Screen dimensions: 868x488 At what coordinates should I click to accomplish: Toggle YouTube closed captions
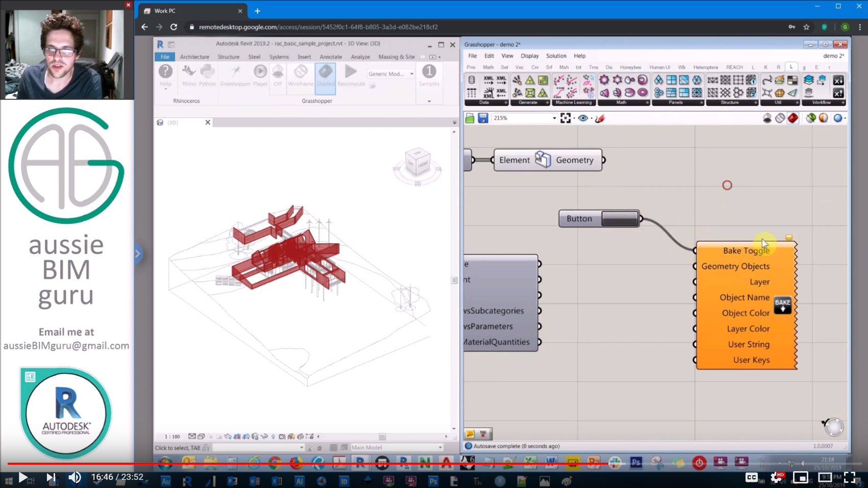(x=751, y=477)
